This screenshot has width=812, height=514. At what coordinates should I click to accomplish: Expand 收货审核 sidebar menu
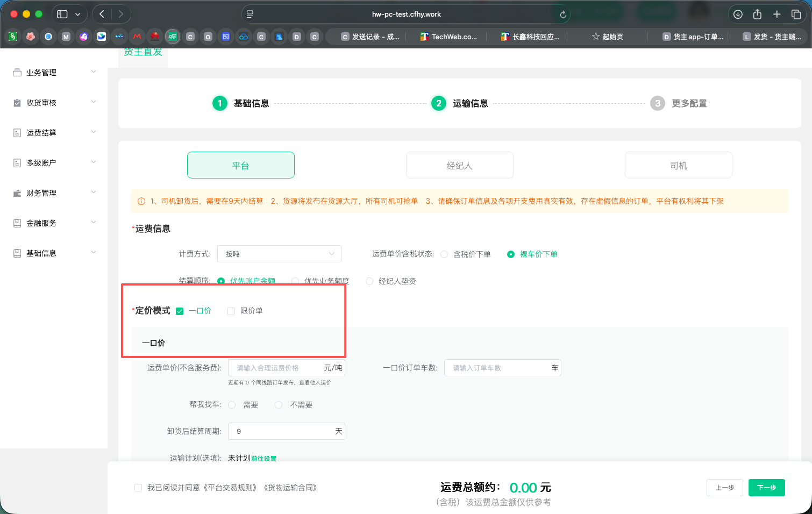click(94, 102)
